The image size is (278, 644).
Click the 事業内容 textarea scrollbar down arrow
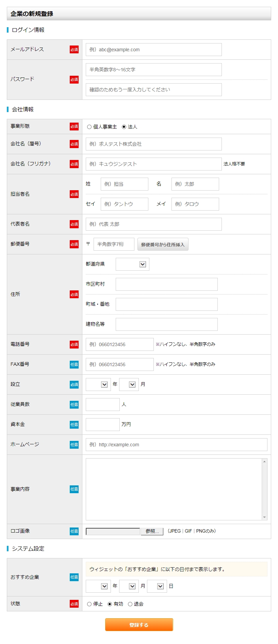[264, 517]
